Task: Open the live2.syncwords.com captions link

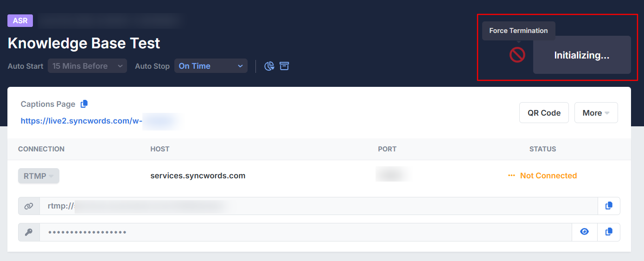Action: pyautogui.click(x=81, y=121)
